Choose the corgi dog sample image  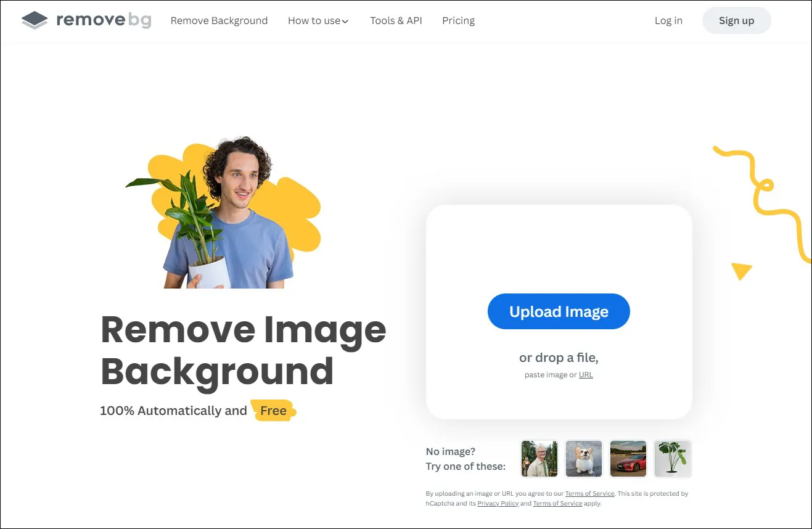(x=584, y=459)
